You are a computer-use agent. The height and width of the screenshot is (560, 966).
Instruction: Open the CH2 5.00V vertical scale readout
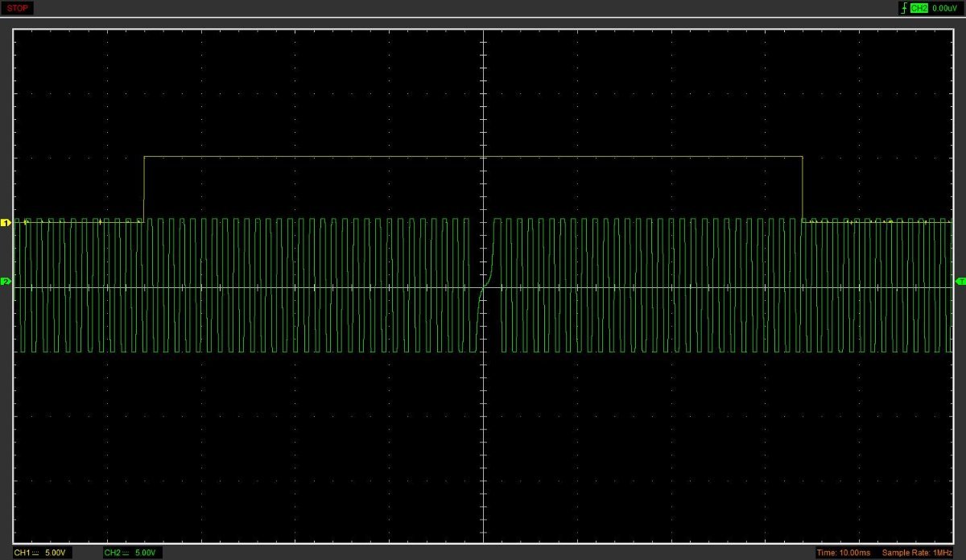[133, 553]
